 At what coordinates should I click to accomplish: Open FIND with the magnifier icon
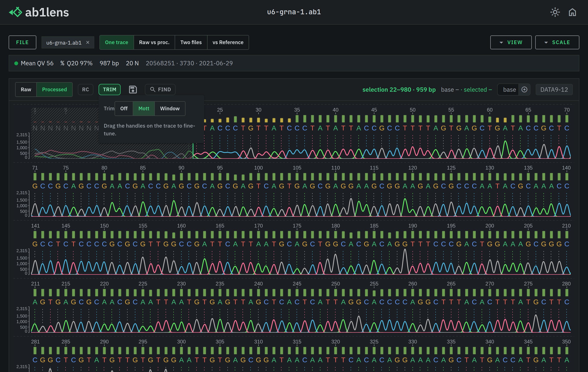tap(160, 89)
